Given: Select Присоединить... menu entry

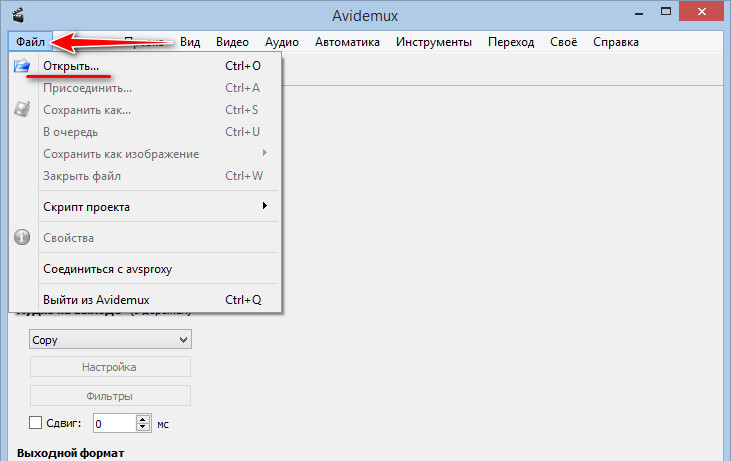Looking at the screenshot, I should (145, 88).
